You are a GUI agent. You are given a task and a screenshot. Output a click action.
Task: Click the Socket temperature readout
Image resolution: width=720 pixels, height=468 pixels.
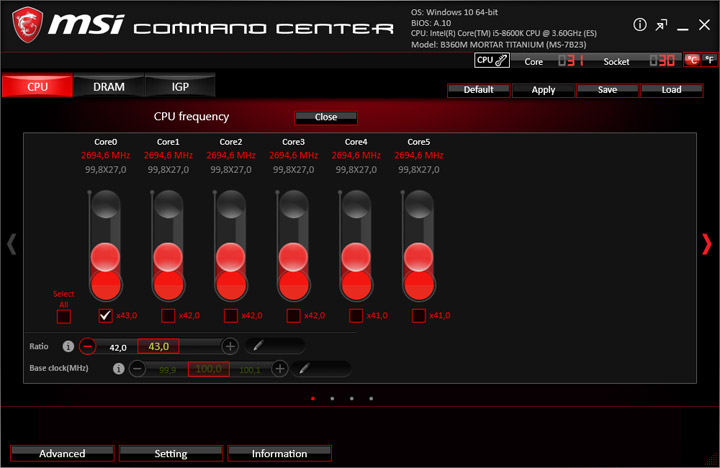[662, 61]
